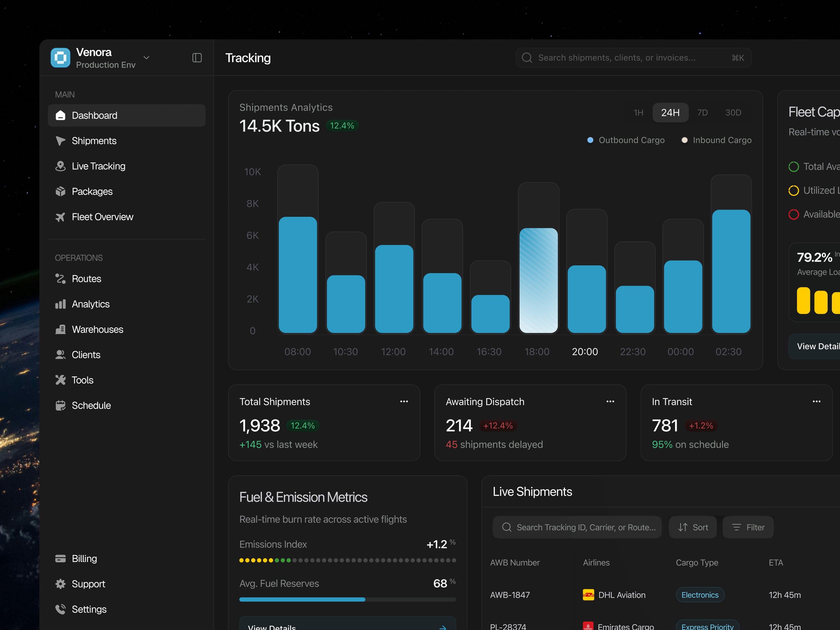
Task: Open the Warehouses menu label
Action: (98, 330)
